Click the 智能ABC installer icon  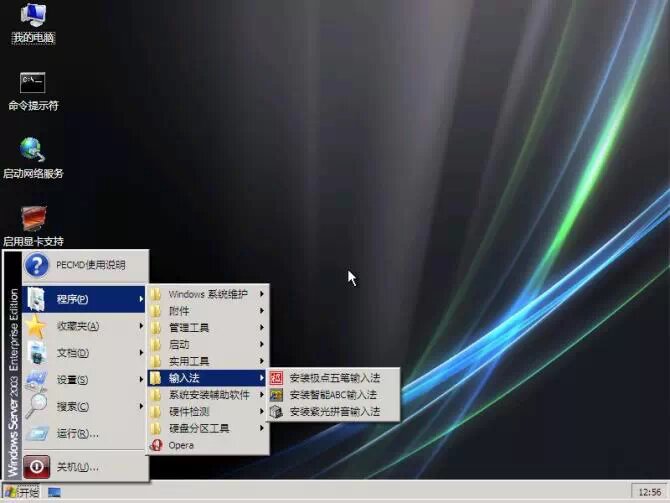(x=276, y=395)
